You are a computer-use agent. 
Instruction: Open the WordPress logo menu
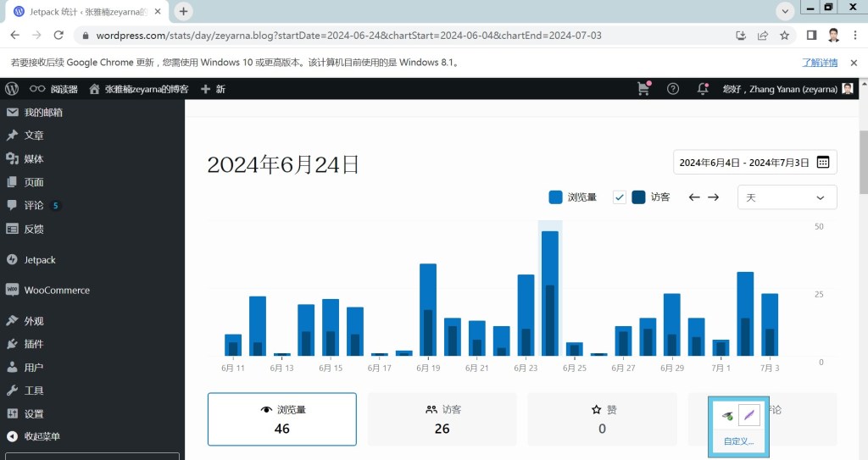[x=12, y=89]
